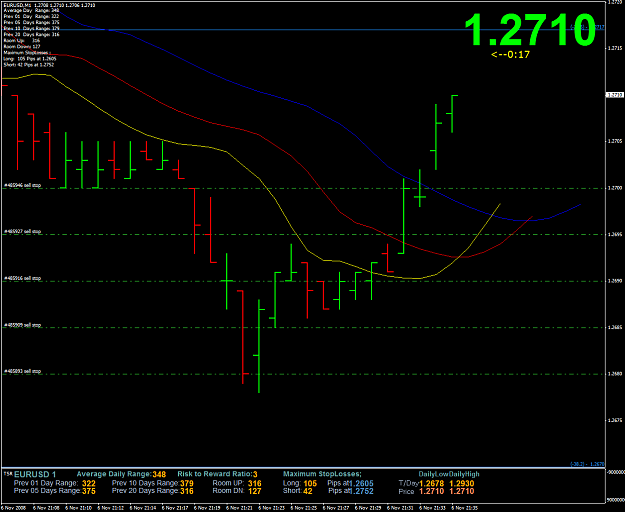This screenshot has height=512, width=625.
Task: Click the "Short: 42 Pips at 1.2752" line top-left
Action: (29, 65)
